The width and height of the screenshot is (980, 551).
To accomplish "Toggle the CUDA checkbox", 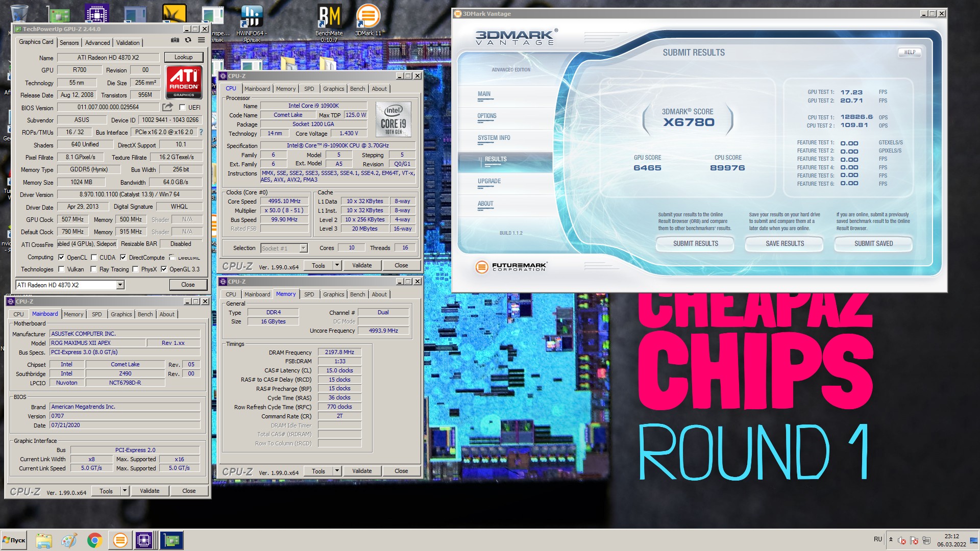I will (94, 258).
